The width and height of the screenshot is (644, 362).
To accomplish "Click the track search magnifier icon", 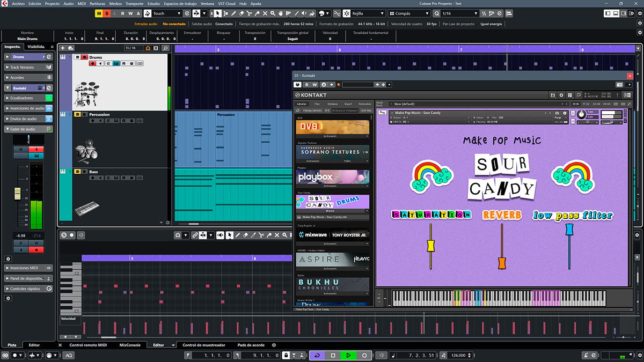I will point(166,48).
